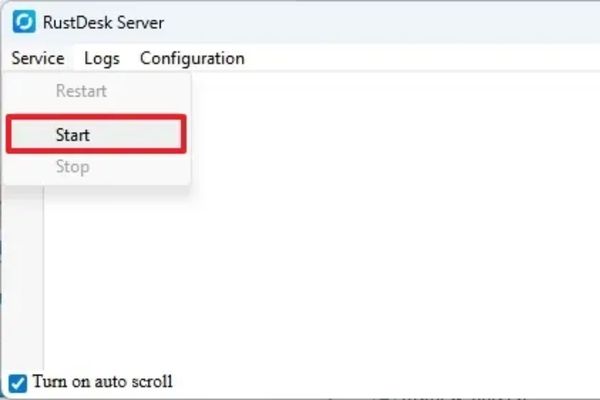This screenshot has height=400, width=600.
Task: Open the Configuration menu
Action: (192, 58)
